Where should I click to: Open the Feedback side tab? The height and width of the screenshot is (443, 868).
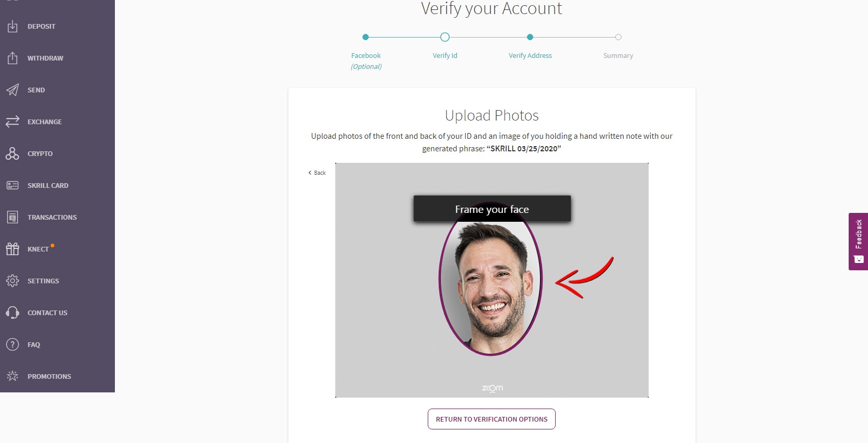[x=858, y=241]
